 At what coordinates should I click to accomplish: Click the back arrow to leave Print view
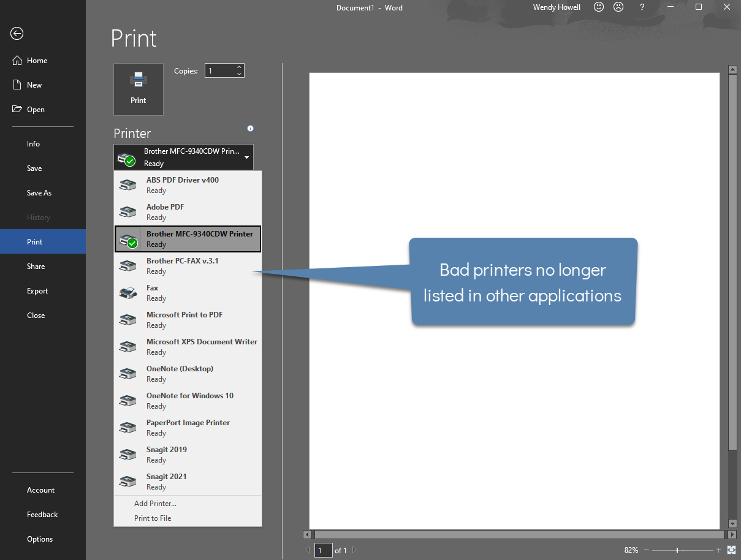(x=16, y=34)
